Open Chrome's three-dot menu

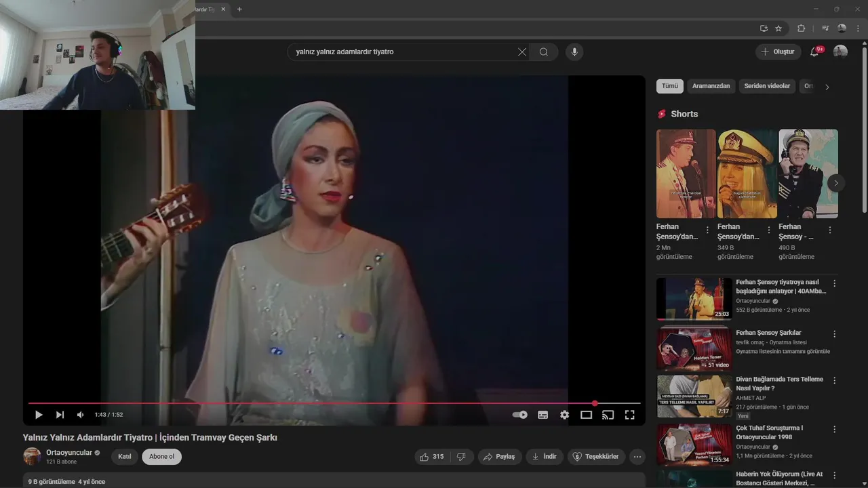(858, 28)
